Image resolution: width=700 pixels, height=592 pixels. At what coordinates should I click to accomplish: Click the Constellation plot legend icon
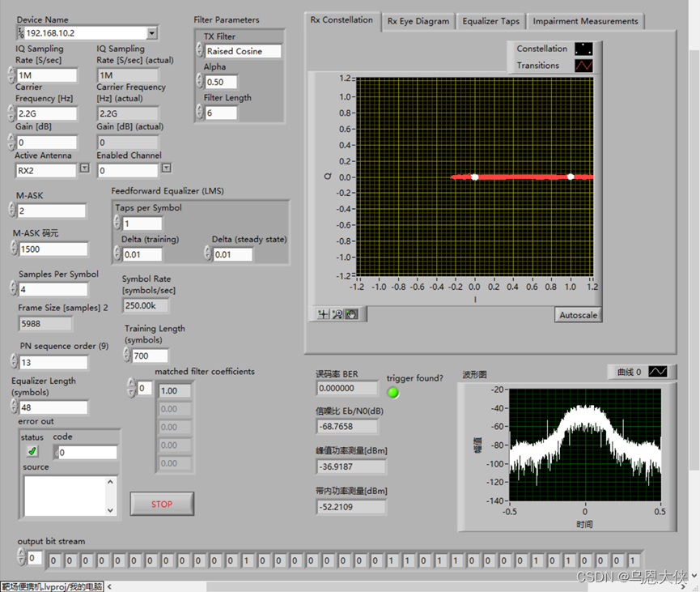pyautogui.click(x=583, y=49)
